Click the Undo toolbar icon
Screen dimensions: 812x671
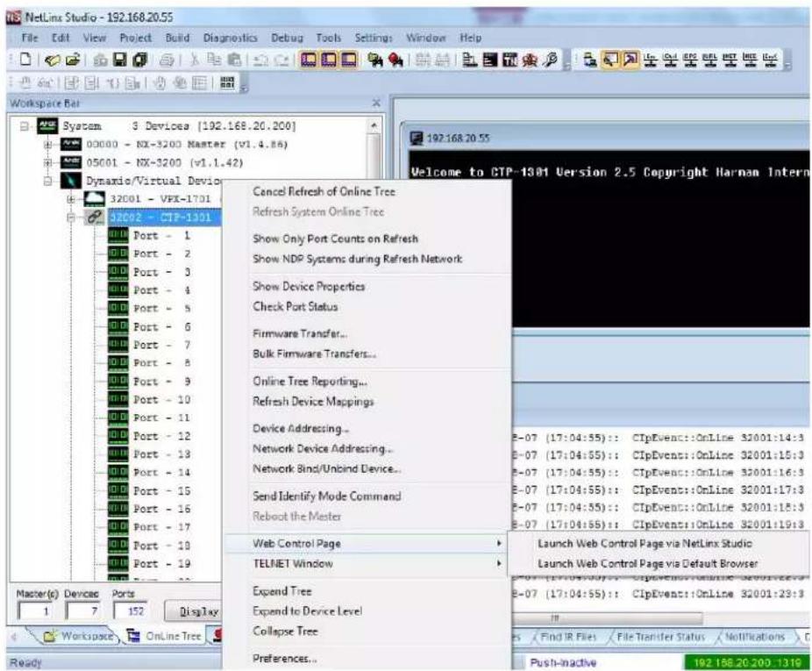coord(260,61)
